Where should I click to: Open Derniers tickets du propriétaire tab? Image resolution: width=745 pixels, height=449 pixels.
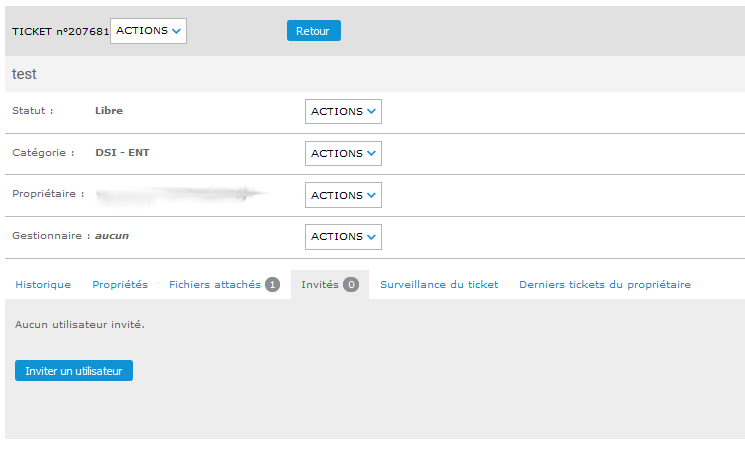pyautogui.click(x=604, y=285)
